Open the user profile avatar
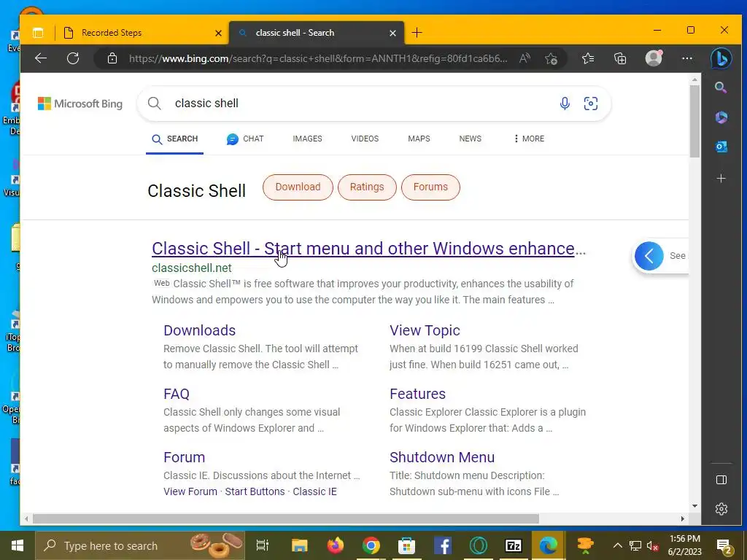Screen dimensions: 747x560 tap(653, 58)
